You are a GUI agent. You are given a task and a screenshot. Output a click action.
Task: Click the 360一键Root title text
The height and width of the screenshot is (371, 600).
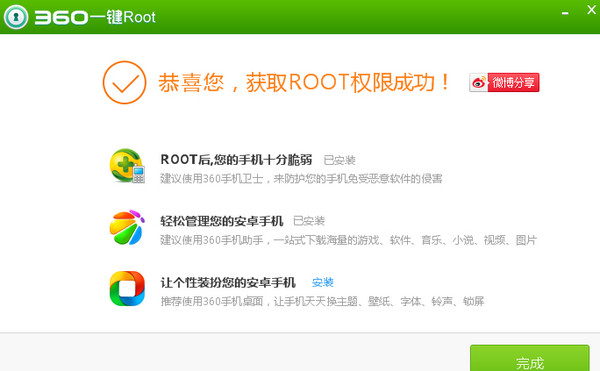tap(95, 17)
